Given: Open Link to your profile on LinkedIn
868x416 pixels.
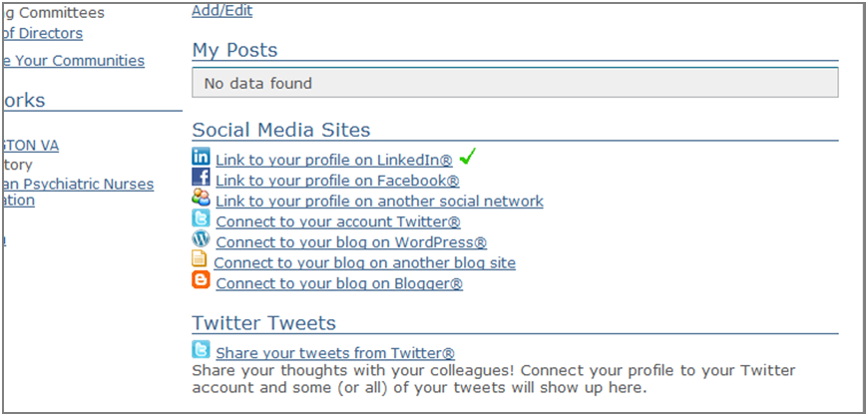Looking at the screenshot, I should click(334, 160).
